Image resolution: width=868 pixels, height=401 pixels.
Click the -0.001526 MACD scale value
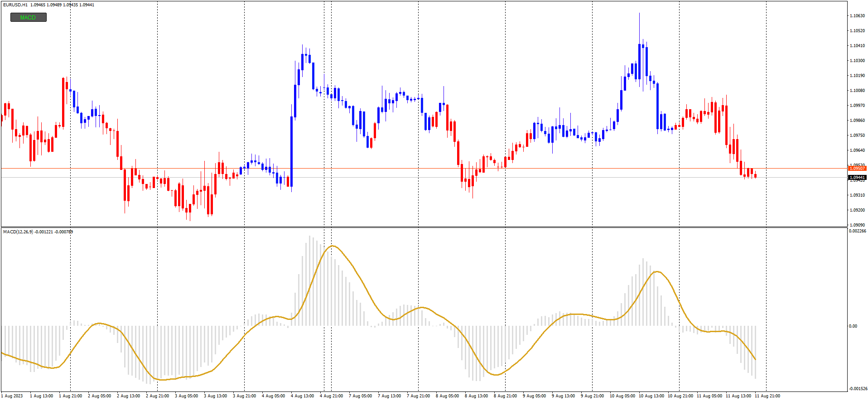(858, 389)
